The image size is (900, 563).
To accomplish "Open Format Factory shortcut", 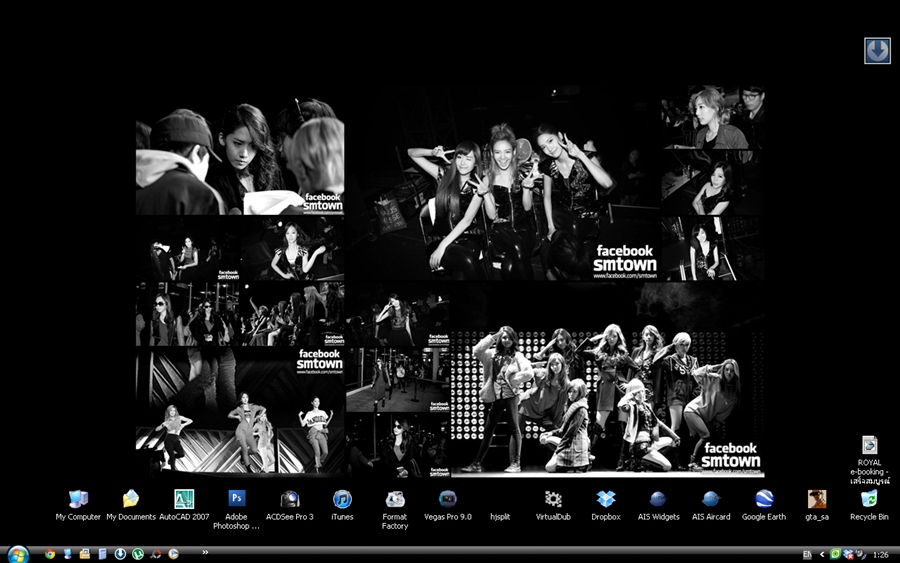I will click(395, 510).
